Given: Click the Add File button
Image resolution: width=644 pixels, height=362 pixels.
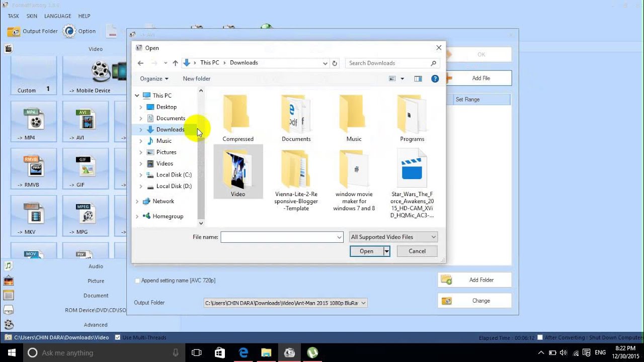Looking at the screenshot, I should (x=478, y=78).
